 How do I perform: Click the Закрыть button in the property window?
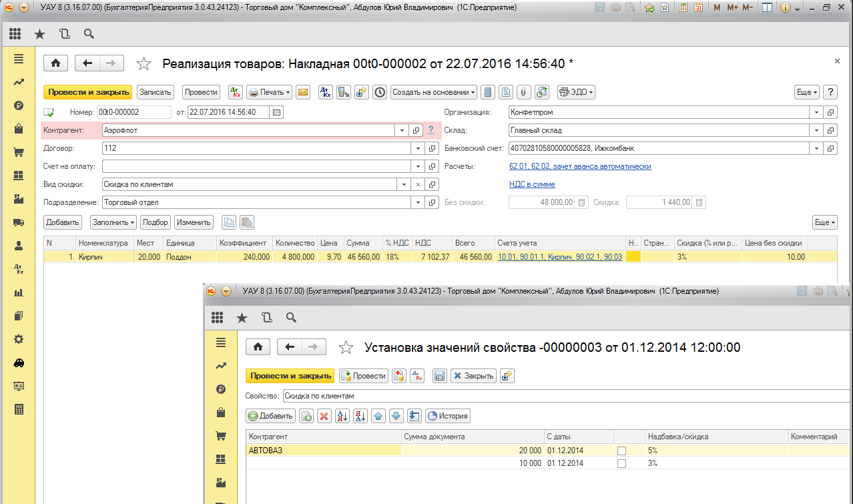pyautogui.click(x=474, y=376)
